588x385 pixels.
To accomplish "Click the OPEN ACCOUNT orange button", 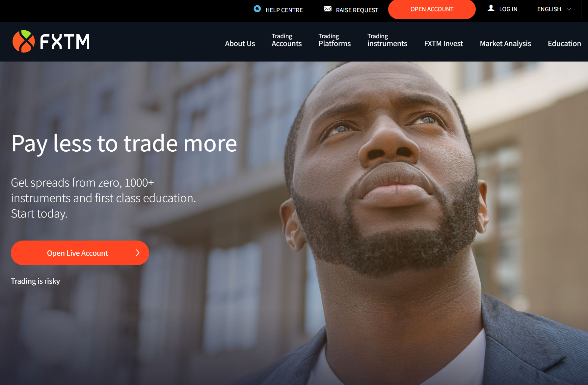I will (x=432, y=9).
